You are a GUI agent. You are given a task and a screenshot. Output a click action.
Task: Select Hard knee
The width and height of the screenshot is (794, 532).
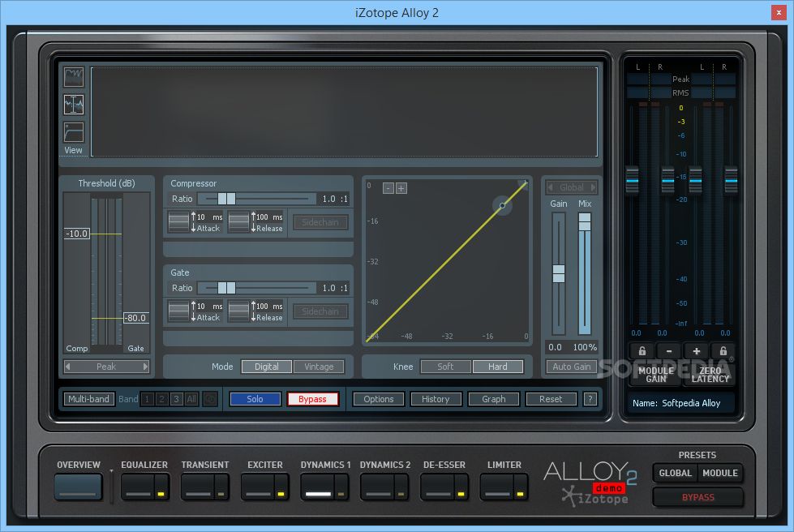pyautogui.click(x=498, y=367)
